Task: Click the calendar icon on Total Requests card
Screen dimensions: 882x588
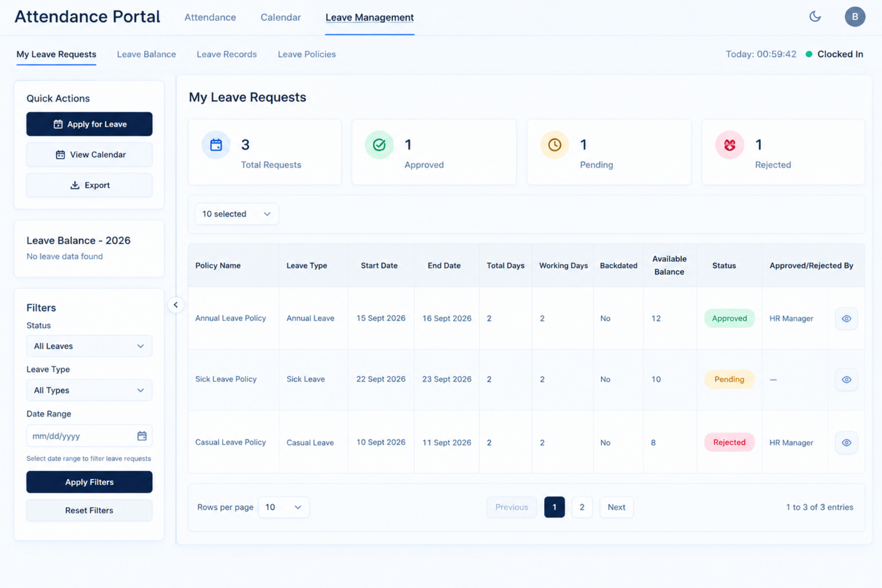Action: (216, 145)
